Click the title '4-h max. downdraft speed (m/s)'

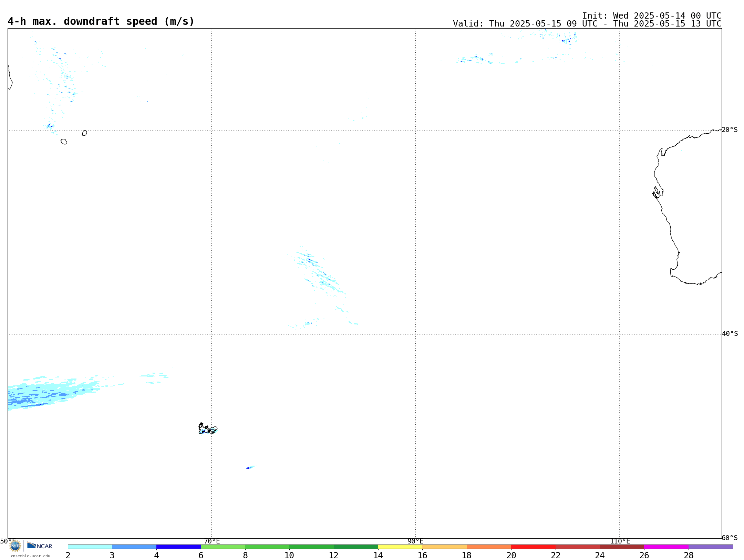[101, 21]
